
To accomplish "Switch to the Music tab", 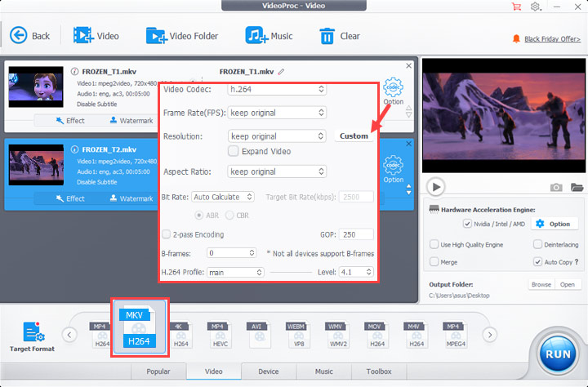I will pyautogui.click(x=324, y=371).
